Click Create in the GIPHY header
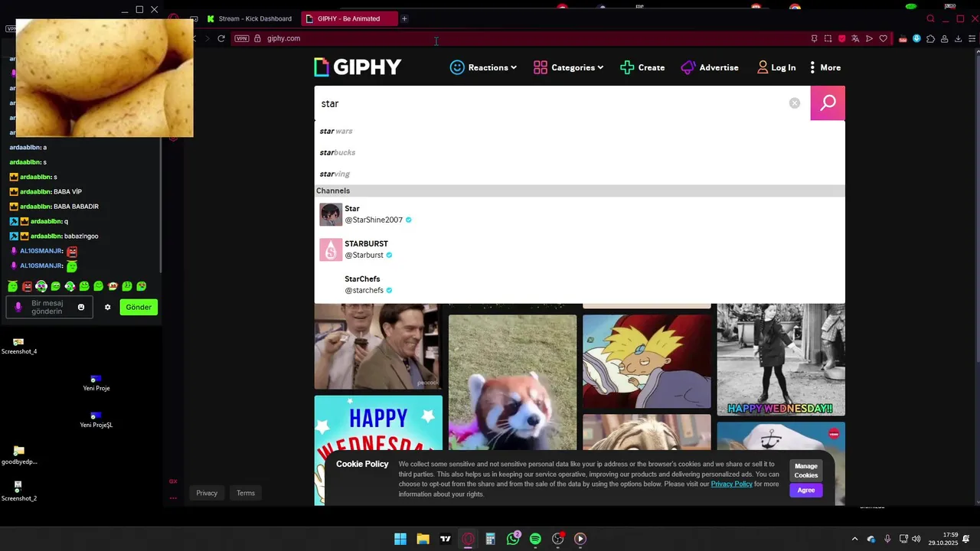The image size is (980, 551). (642, 67)
